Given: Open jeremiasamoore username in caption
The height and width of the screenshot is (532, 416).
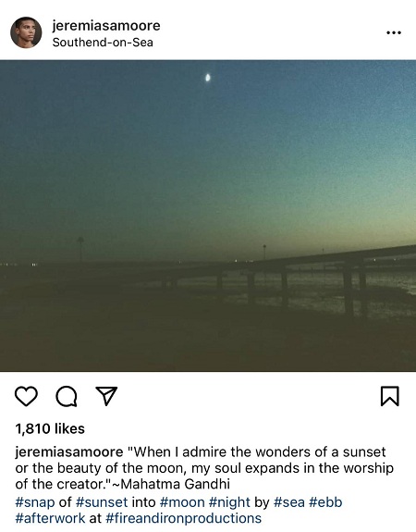Looking at the screenshot, I should (69, 452).
